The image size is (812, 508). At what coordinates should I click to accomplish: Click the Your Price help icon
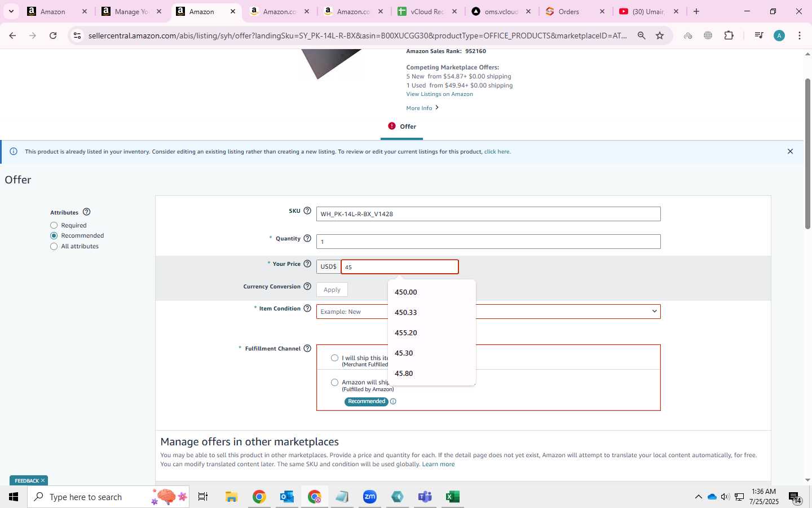[x=307, y=264]
